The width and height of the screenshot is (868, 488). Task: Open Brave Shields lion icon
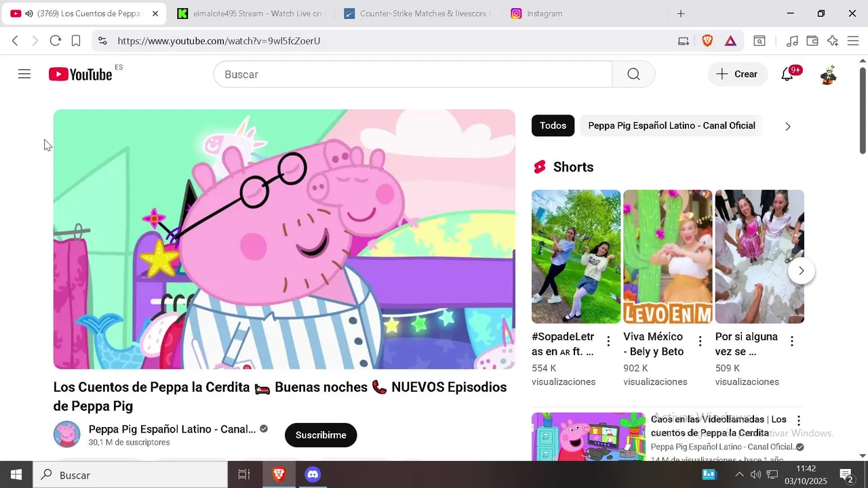click(707, 41)
